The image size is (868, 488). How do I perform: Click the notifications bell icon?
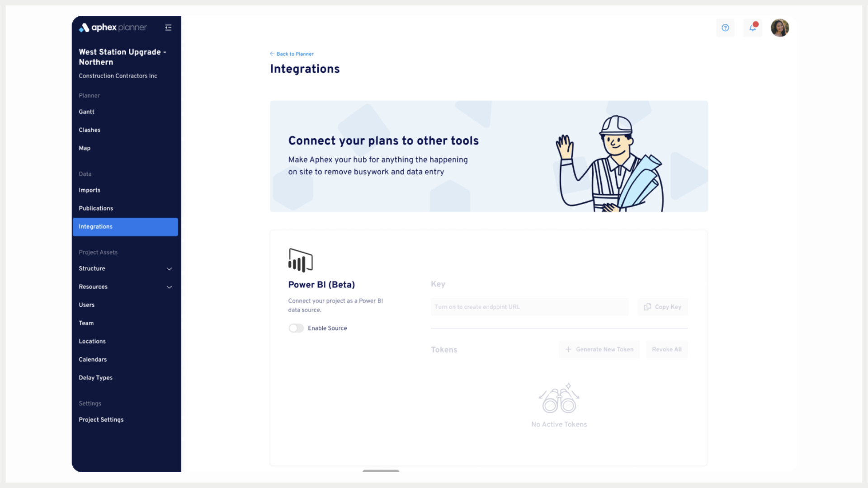click(x=752, y=28)
